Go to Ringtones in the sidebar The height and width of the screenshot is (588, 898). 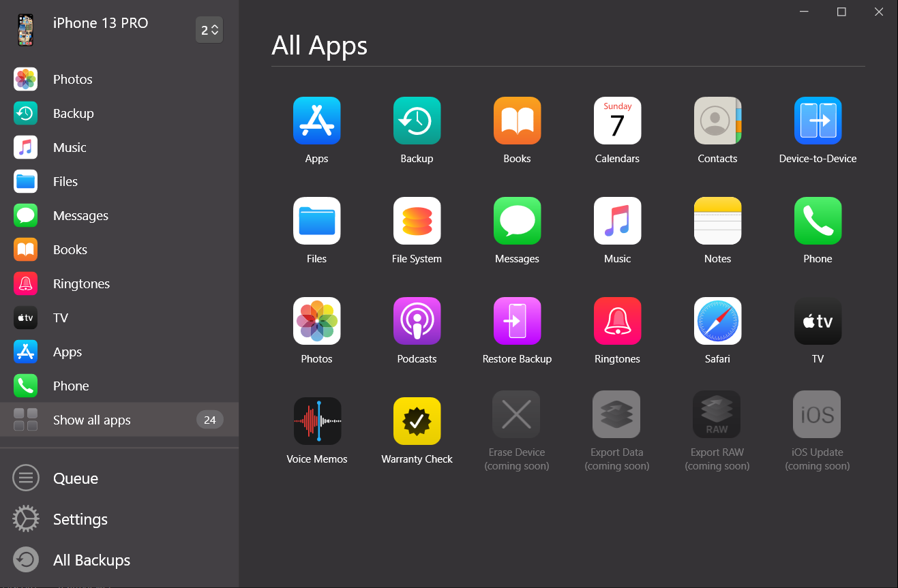(x=81, y=284)
